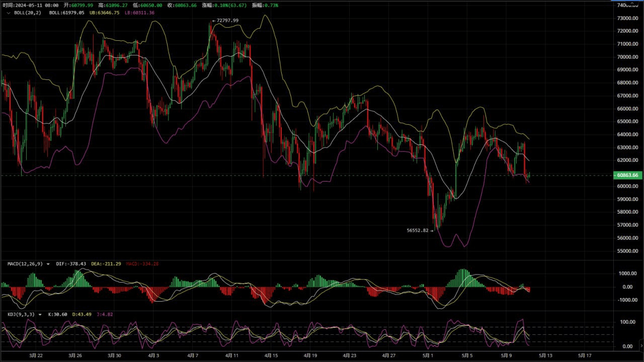644x362 pixels.
Task: Click the 67000.00 price axis label
Action: pos(627,96)
